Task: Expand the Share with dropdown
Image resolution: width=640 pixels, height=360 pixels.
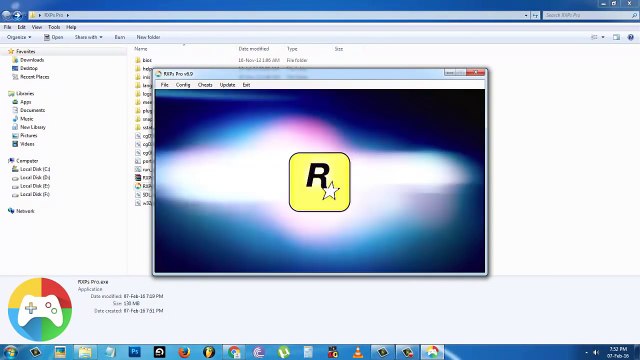Action: 88,37
